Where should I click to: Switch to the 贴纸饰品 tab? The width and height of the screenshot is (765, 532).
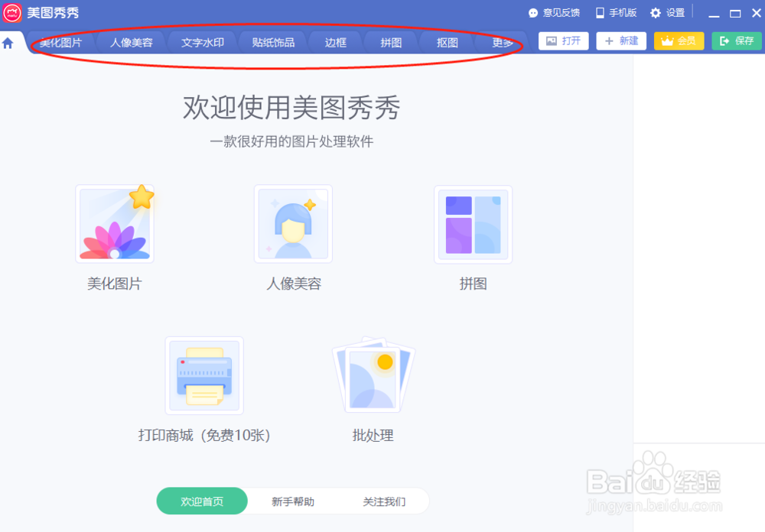pos(273,43)
